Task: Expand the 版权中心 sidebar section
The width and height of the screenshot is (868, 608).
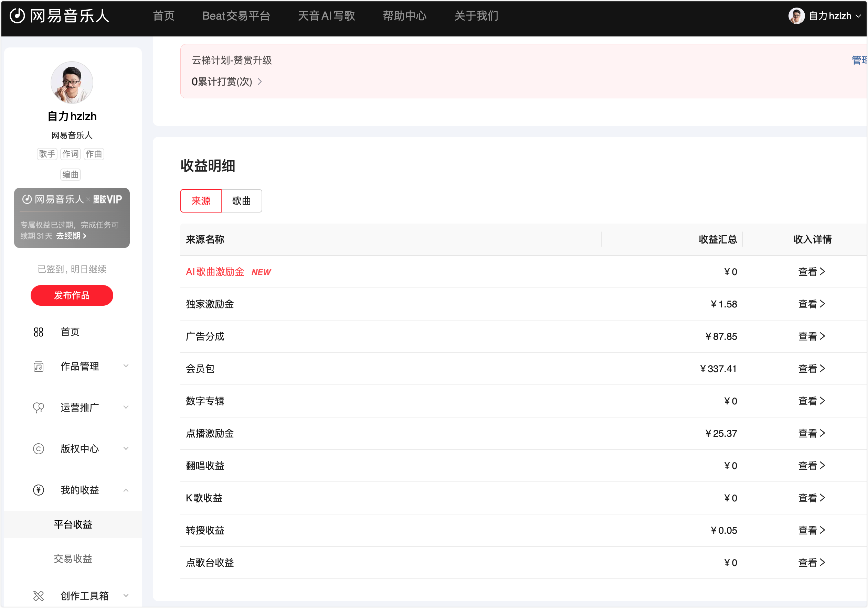Action: 126,448
